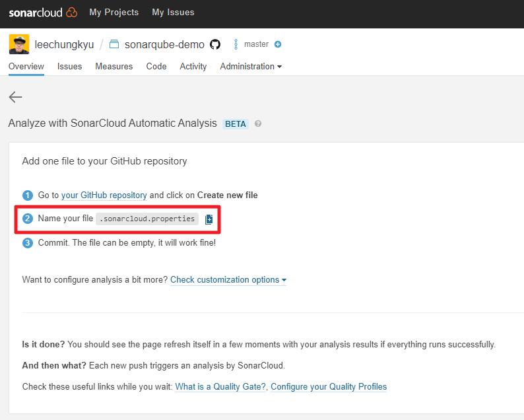This screenshot has width=524, height=420.
Task: Click Analyze with SonarCloud Automatic Analysis title
Action: click(x=113, y=123)
